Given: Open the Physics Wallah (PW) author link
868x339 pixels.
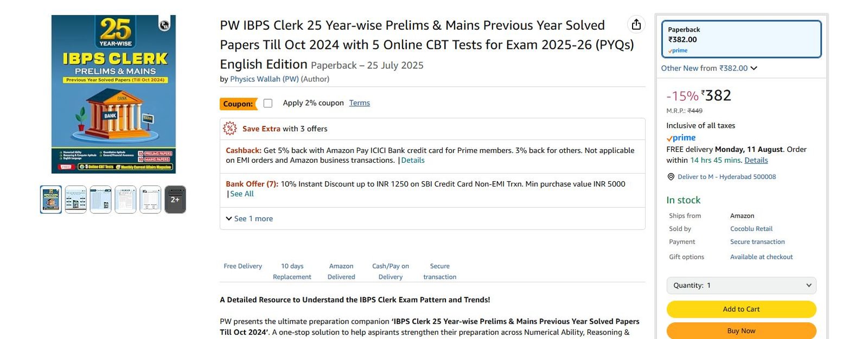Looking at the screenshot, I should click(x=264, y=79).
